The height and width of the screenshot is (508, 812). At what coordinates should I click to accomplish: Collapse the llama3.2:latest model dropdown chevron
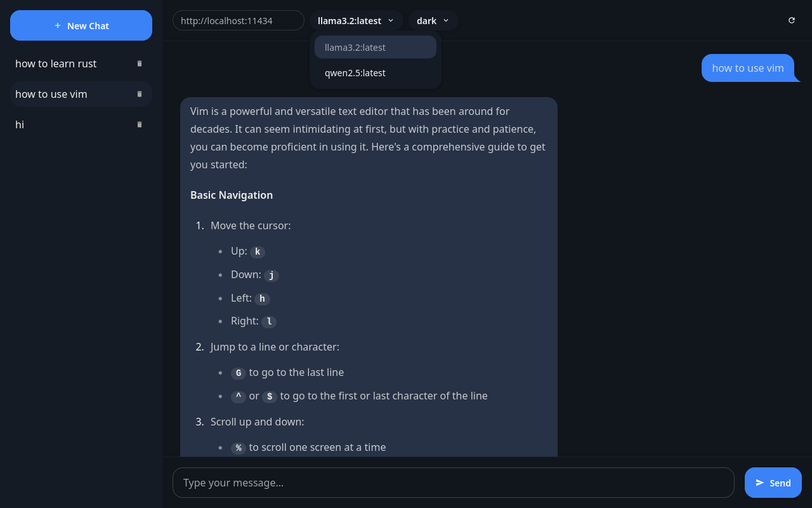(391, 20)
